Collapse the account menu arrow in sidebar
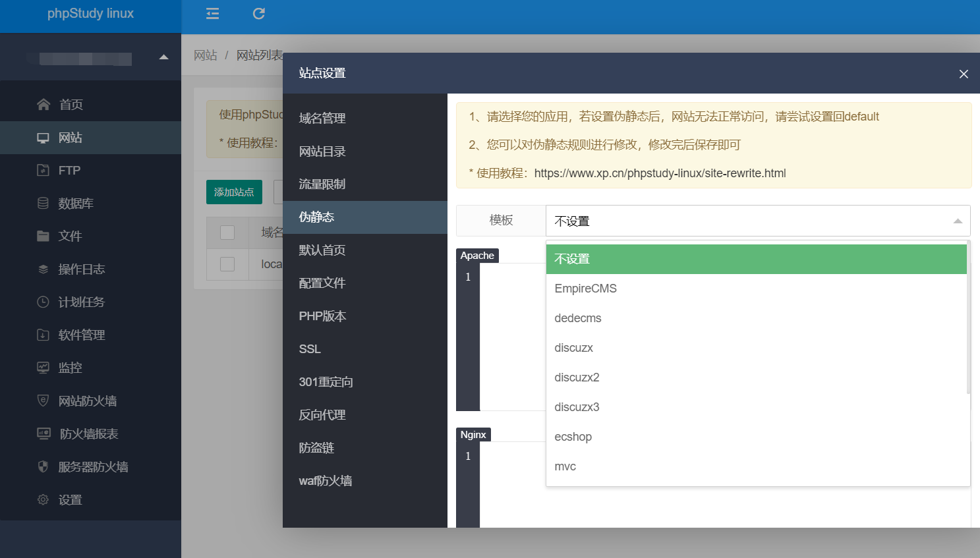Image resolution: width=980 pixels, height=558 pixels. [x=163, y=57]
